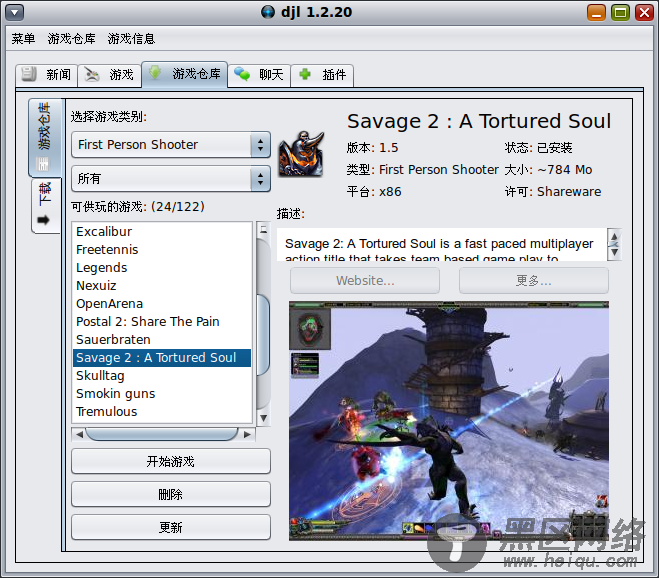Select Tremulous in the game list
Viewport: 659px width, 578px height.
coord(162,412)
